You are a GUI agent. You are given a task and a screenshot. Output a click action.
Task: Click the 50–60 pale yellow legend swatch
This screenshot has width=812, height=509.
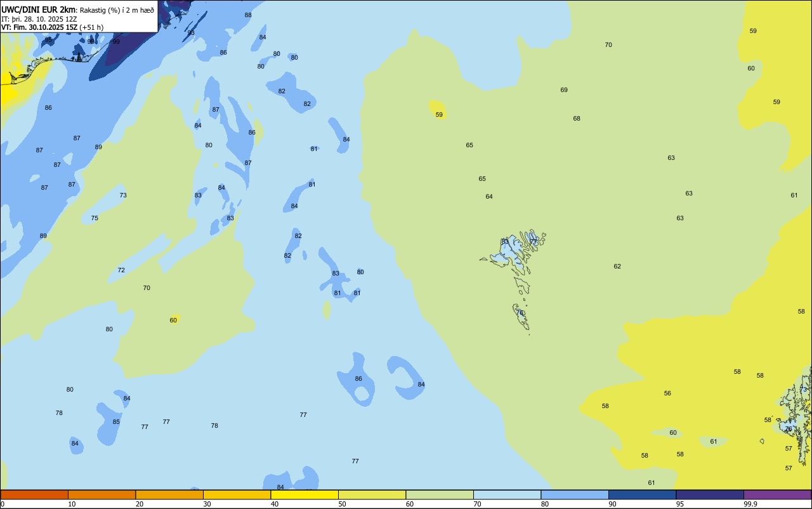[372, 494]
